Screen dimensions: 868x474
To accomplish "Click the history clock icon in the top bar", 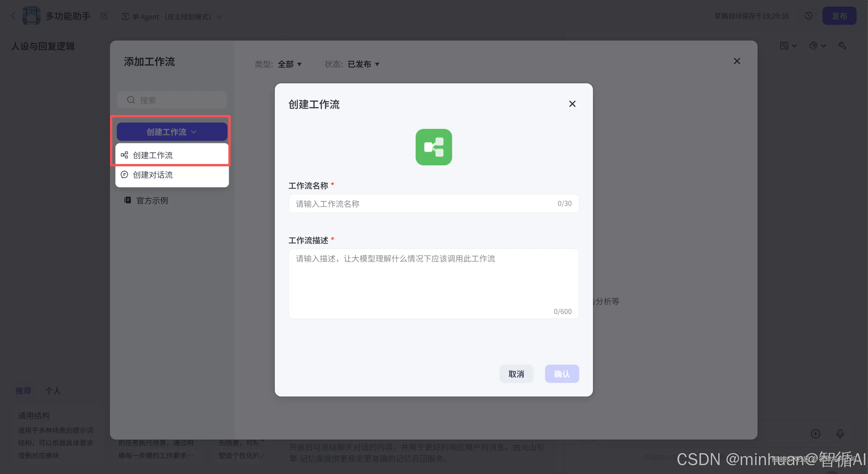I will point(808,16).
